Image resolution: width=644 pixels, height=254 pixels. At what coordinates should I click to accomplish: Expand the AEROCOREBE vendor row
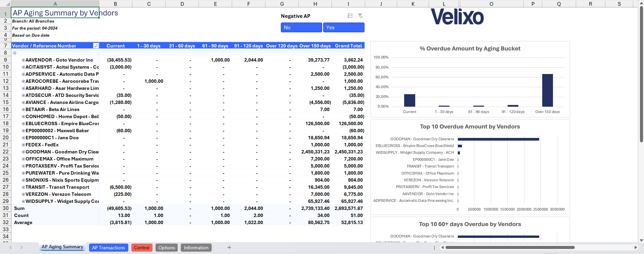(23, 81)
